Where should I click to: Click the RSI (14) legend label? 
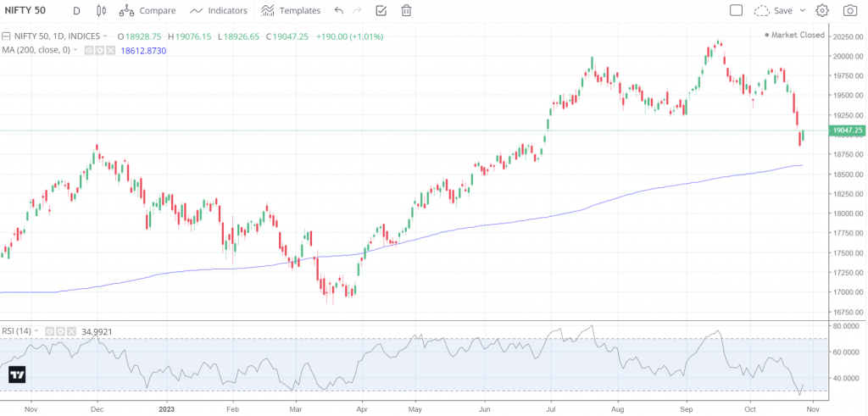17,330
